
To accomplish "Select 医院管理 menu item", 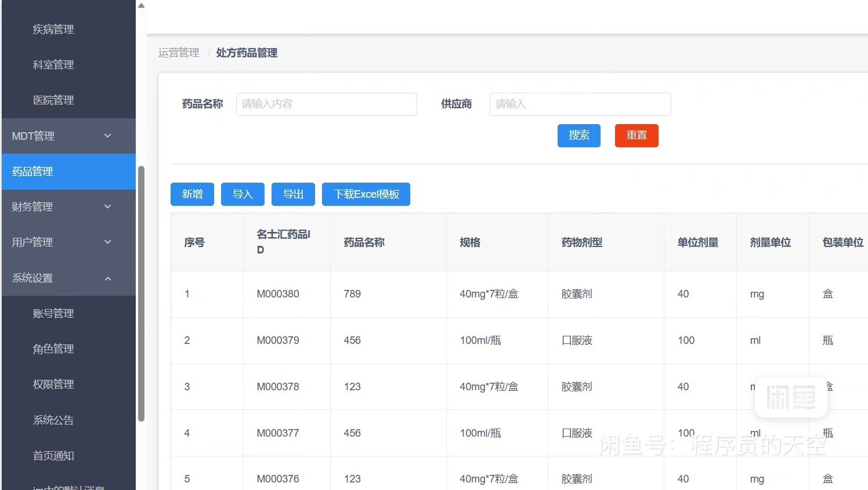I will click(x=53, y=100).
